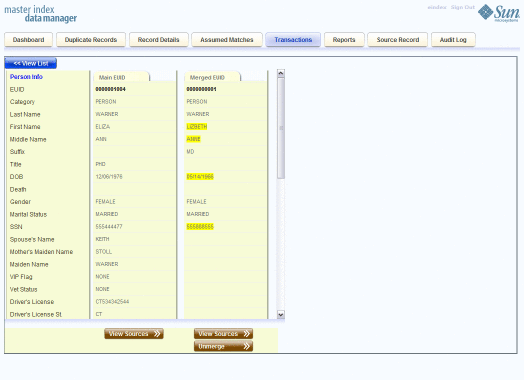Open the Reports tab
Screen dimensions: 524x380
coord(344,40)
